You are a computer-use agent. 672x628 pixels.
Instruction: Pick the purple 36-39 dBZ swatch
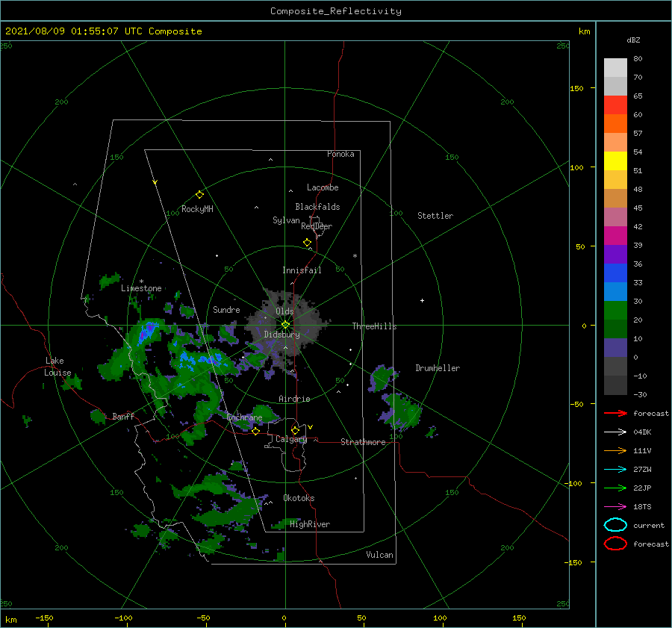(615, 254)
